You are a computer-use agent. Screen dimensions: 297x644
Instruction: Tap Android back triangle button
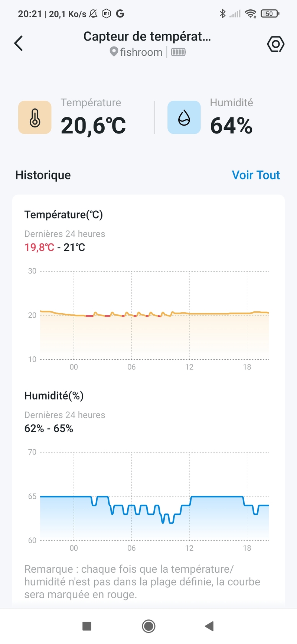click(209, 626)
